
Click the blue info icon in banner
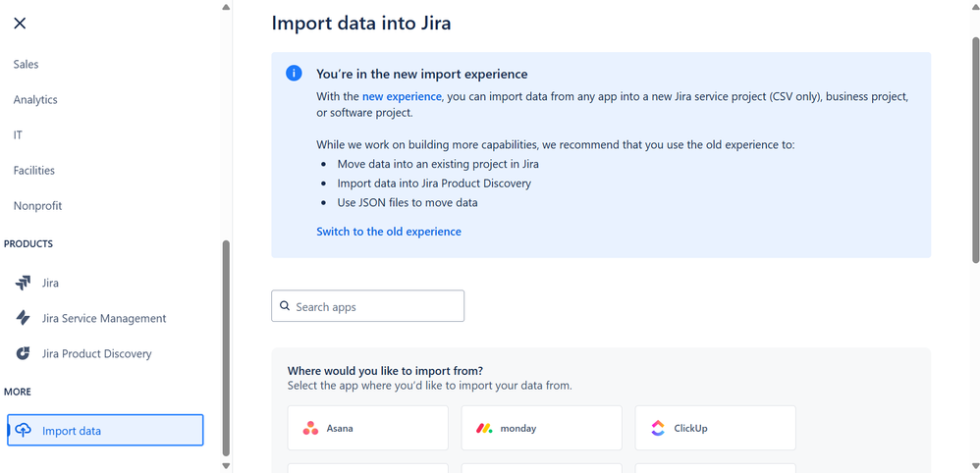(x=294, y=74)
